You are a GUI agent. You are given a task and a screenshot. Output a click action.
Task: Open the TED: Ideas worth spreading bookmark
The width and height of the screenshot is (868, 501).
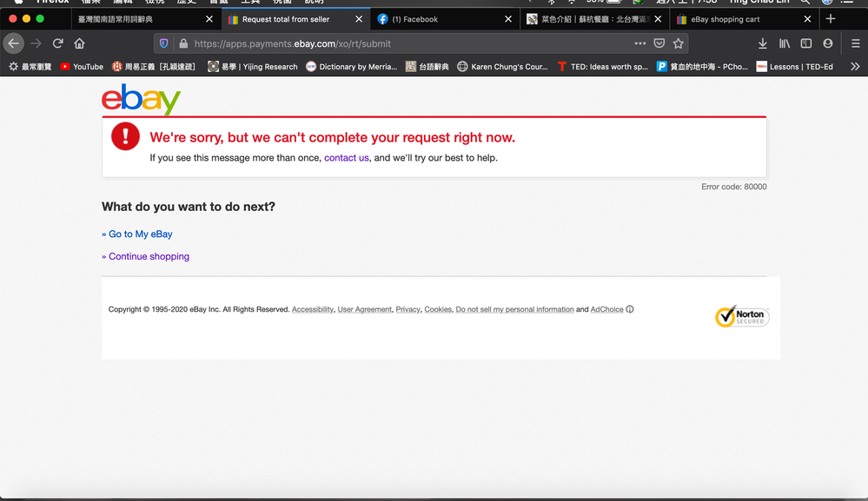[602, 67]
